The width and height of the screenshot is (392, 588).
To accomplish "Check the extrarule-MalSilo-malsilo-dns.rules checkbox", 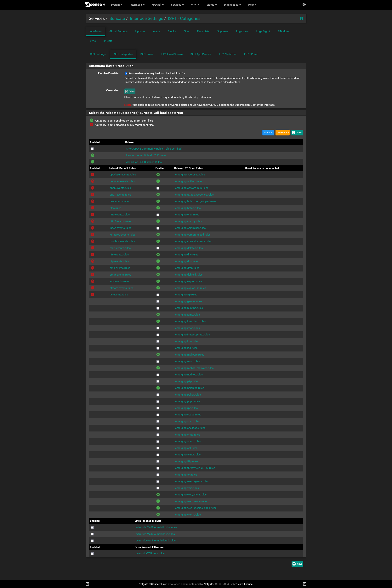I will click(92, 528).
